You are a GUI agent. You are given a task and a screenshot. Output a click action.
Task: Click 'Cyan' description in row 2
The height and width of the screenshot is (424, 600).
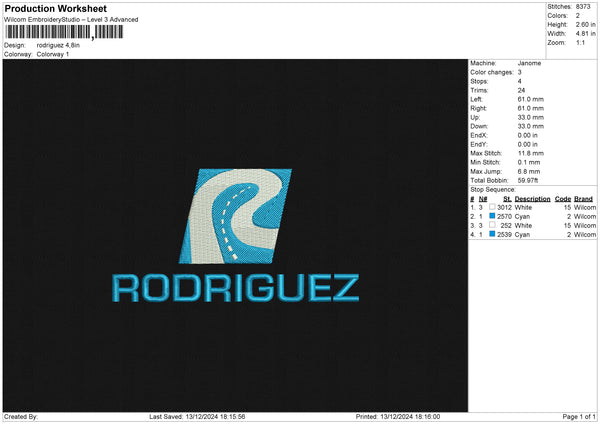pyautogui.click(x=522, y=217)
